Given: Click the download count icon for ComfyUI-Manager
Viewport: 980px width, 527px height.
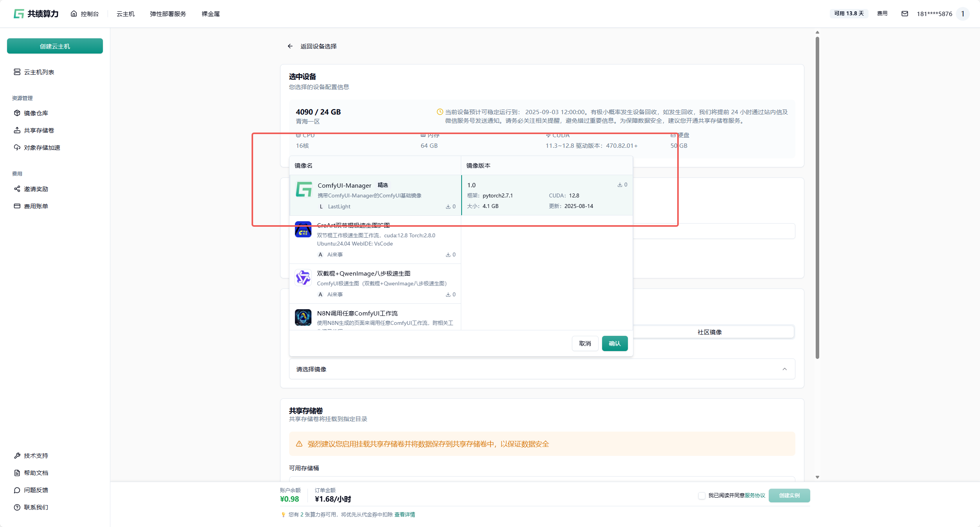Looking at the screenshot, I should pos(448,206).
